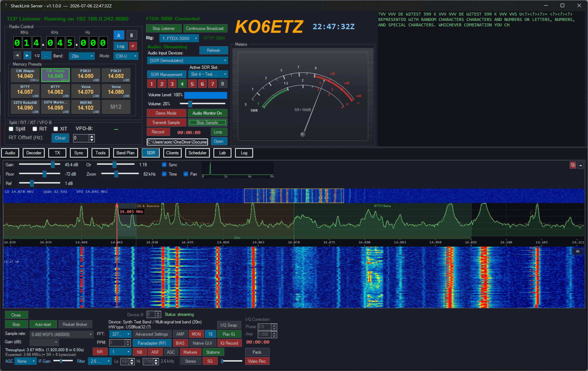
Task: Toggle the NR noise reduction button
Action: coord(100,352)
